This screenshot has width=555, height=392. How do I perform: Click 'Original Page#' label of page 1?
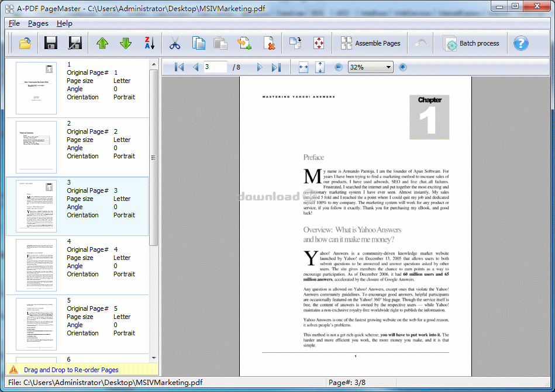click(x=87, y=72)
